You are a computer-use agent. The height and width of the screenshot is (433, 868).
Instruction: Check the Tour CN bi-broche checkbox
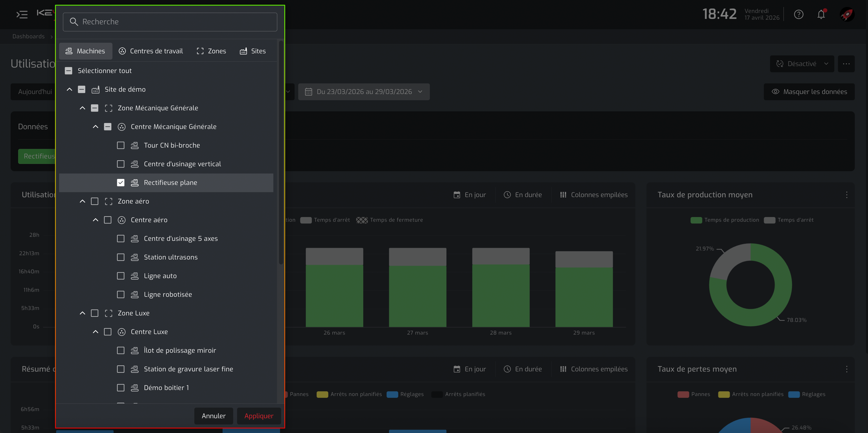point(121,146)
